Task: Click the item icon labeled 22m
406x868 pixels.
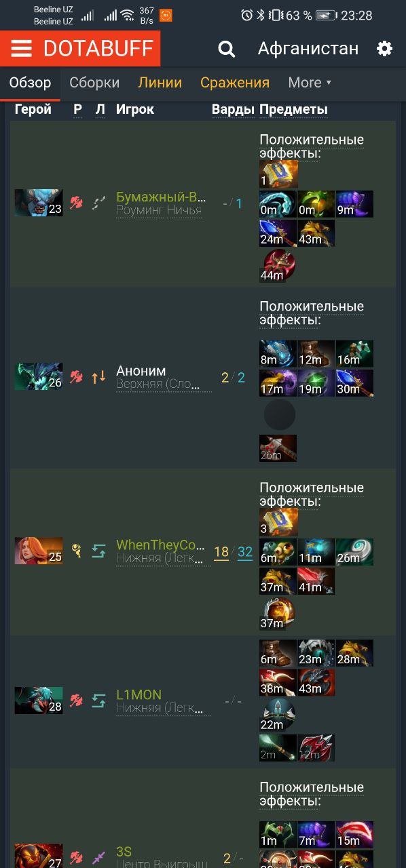Action: pyautogui.click(x=278, y=715)
